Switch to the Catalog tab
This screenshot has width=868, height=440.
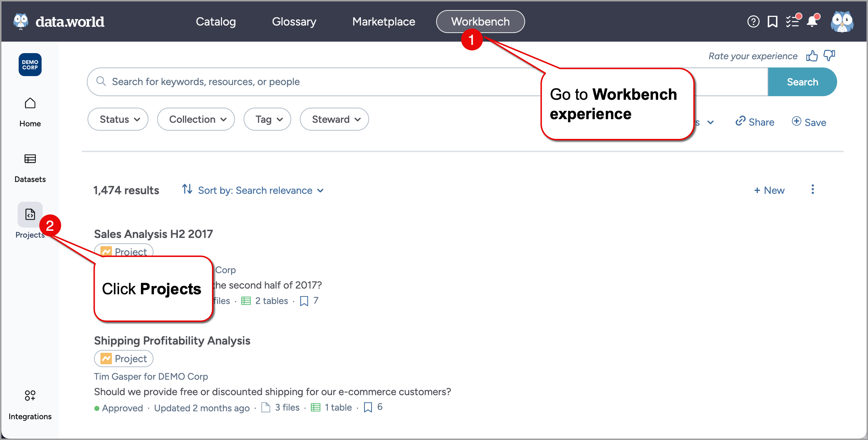tap(216, 22)
